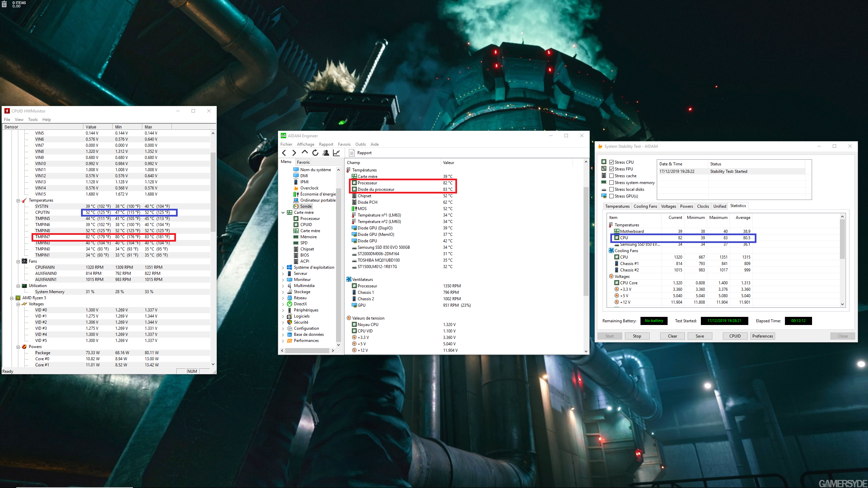Screen dimensions: 868x488
Task: Open CPUID from the stability test
Action: pyautogui.click(x=735, y=336)
